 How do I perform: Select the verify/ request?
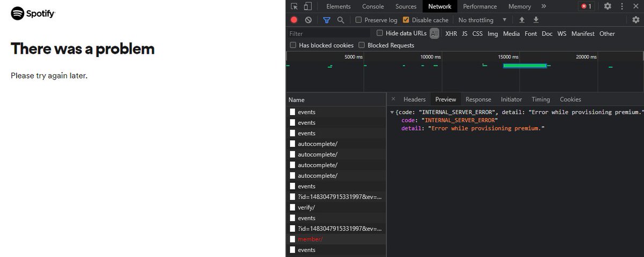point(336,208)
